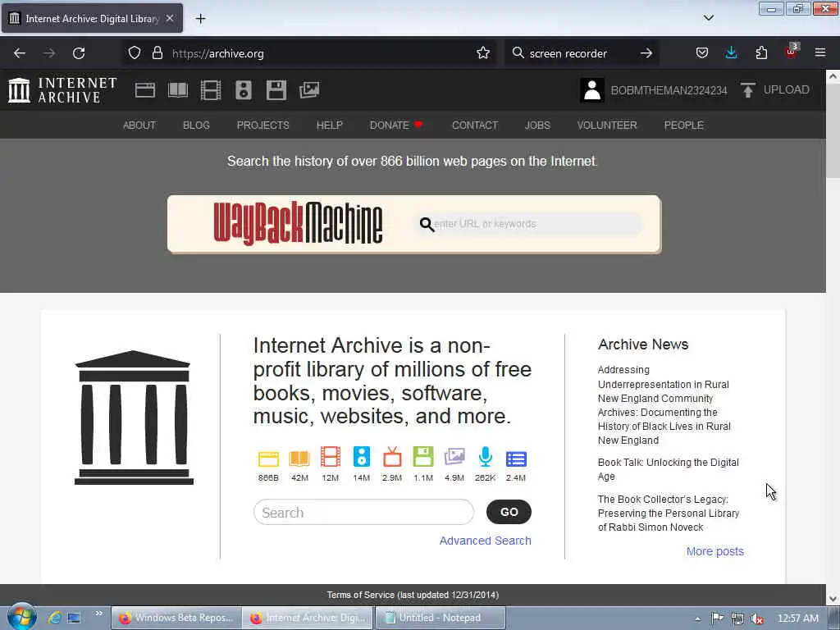Click the Wayback Machine search magnifier icon
Viewport: 840px width, 630px height.
click(427, 225)
